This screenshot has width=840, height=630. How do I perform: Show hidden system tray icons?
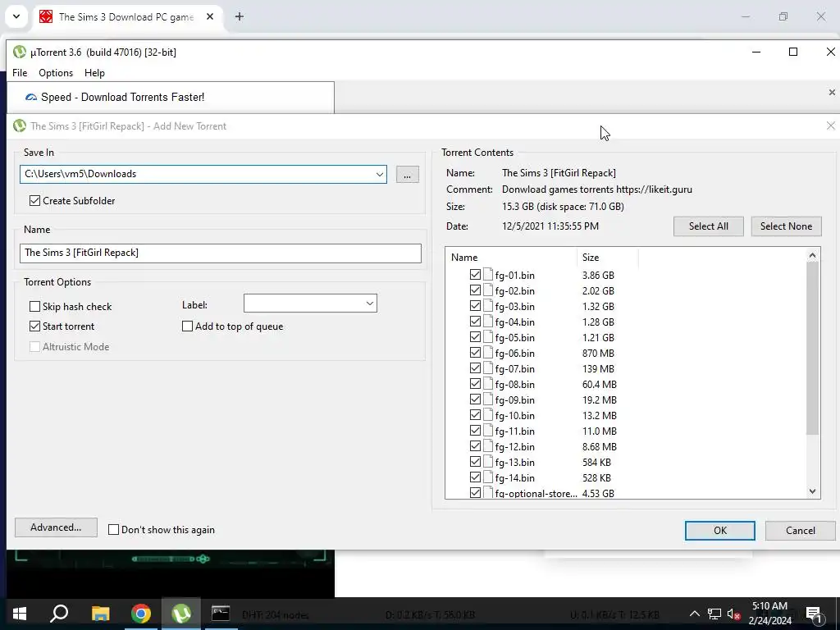tap(694, 614)
